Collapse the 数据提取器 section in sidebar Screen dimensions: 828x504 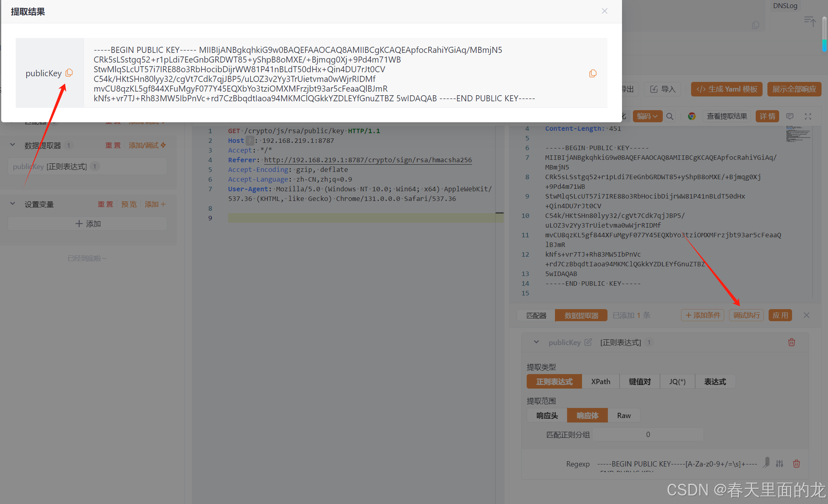point(13,145)
